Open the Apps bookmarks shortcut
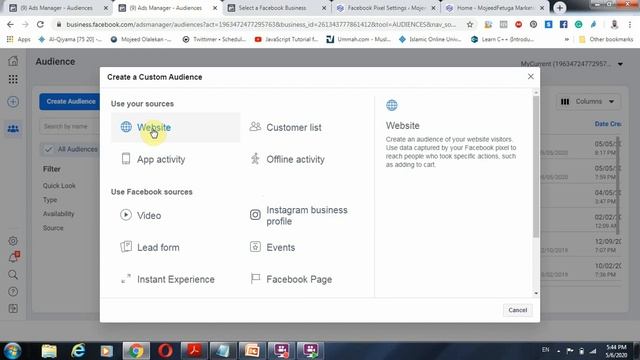This screenshot has width=640, height=360. point(19,39)
